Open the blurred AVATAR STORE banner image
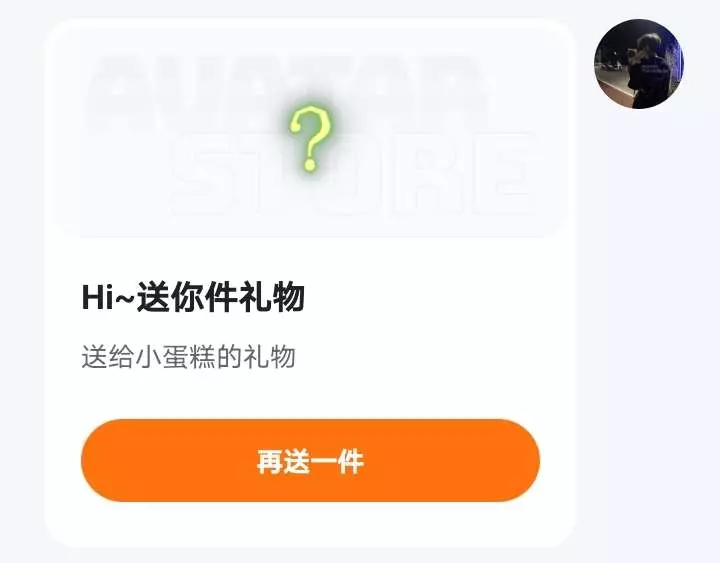720x563 pixels. click(x=310, y=131)
